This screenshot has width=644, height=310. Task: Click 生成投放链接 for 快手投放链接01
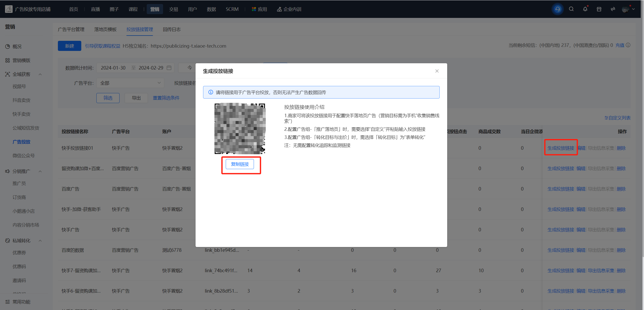[561, 148]
